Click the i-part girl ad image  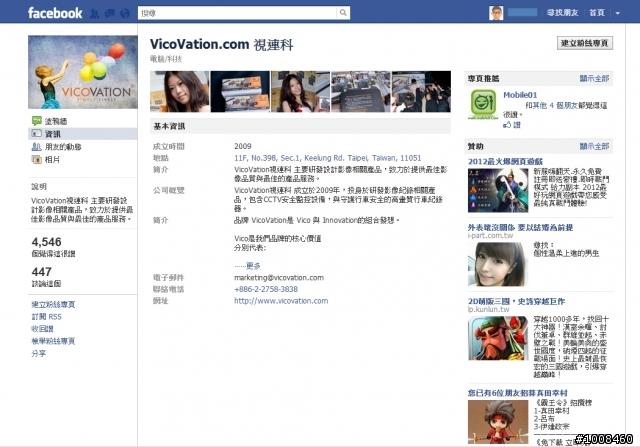(x=498, y=264)
